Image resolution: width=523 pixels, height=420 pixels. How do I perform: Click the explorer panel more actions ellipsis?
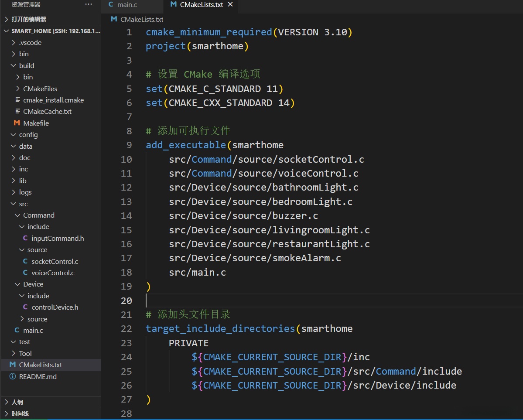tap(89, 4)
